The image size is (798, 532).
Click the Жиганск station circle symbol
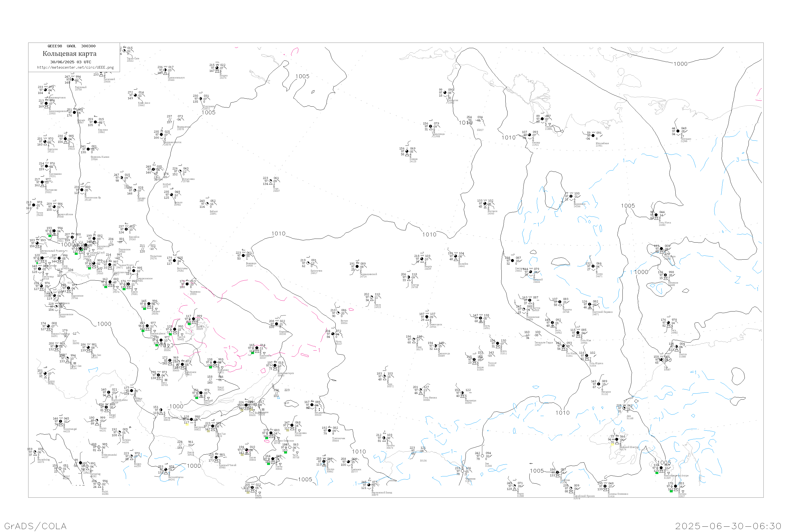point(485,203)
